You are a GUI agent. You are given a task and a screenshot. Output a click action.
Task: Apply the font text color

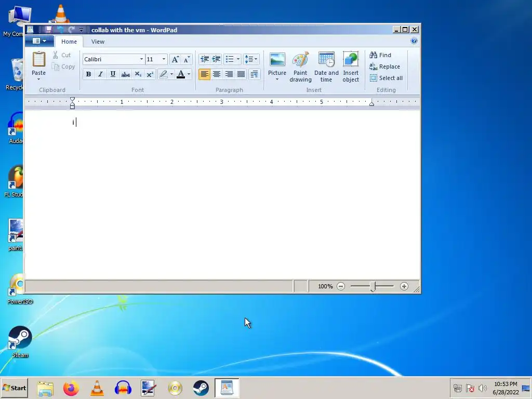click(x=181, y=74)
